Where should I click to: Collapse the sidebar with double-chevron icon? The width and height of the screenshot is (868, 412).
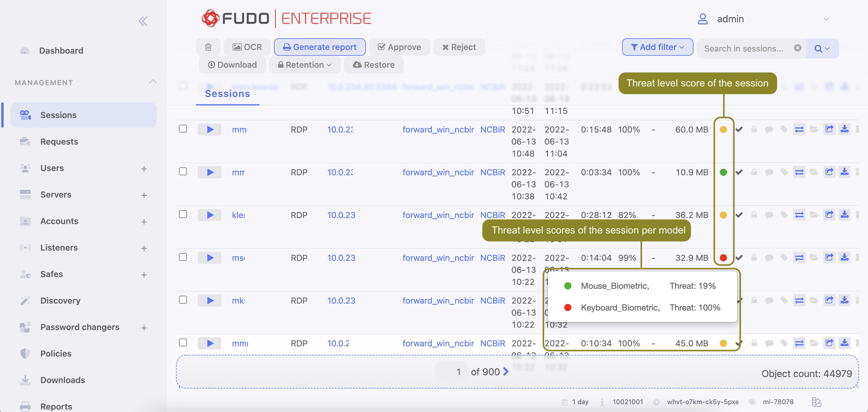click(143, 22)
